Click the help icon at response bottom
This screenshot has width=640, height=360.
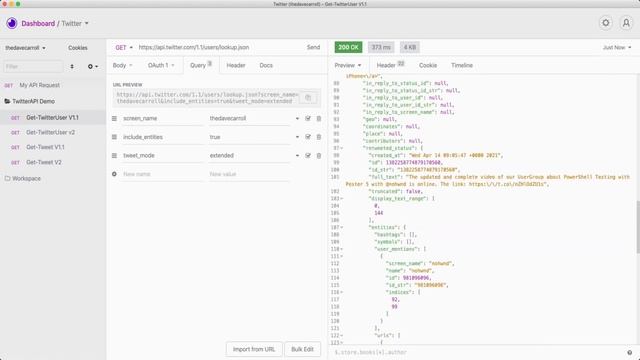[629, 353]
